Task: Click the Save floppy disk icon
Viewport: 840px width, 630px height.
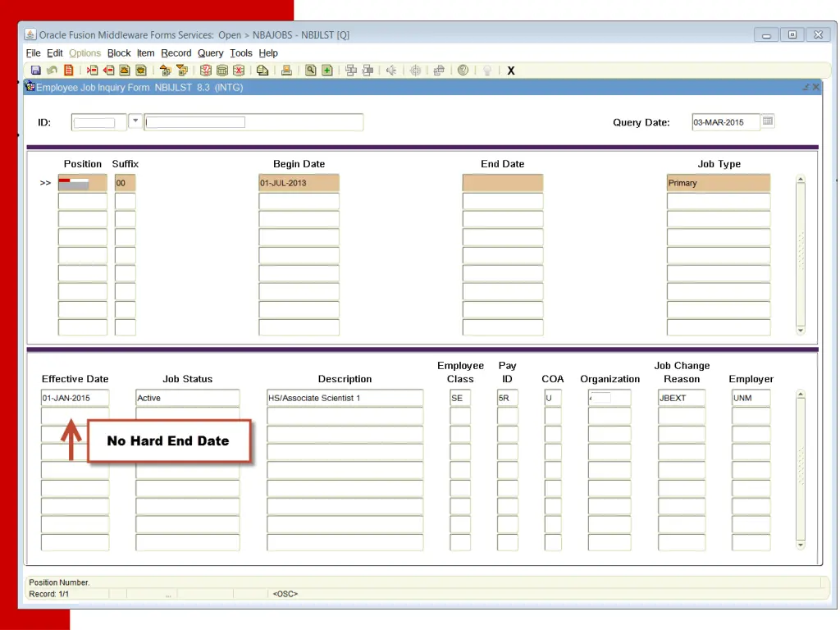Action: coord(36,71)
